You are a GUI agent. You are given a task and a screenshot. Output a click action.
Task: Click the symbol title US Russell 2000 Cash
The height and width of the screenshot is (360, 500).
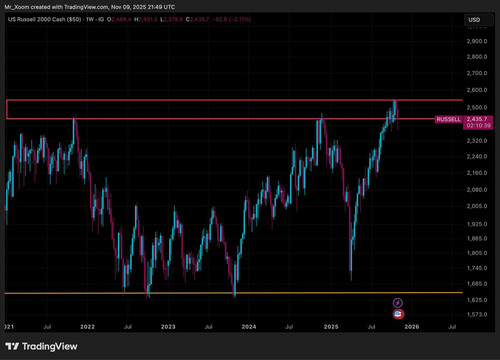(45, 19)
